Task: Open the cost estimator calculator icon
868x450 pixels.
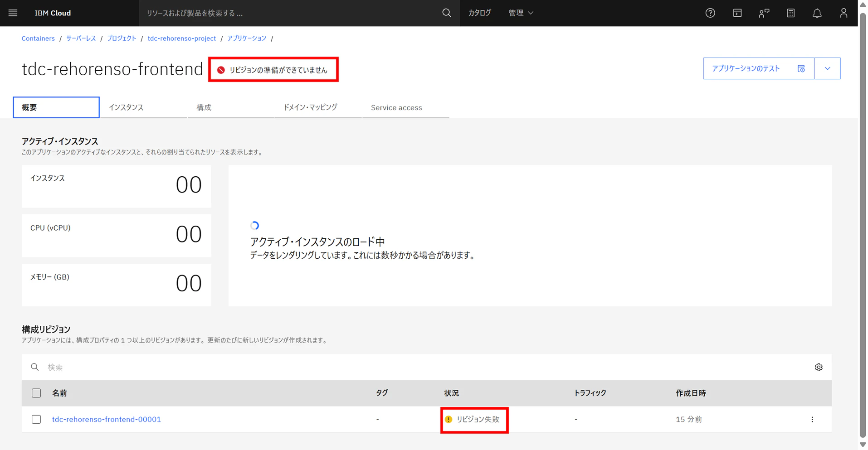Action: [x=791, y=13]
